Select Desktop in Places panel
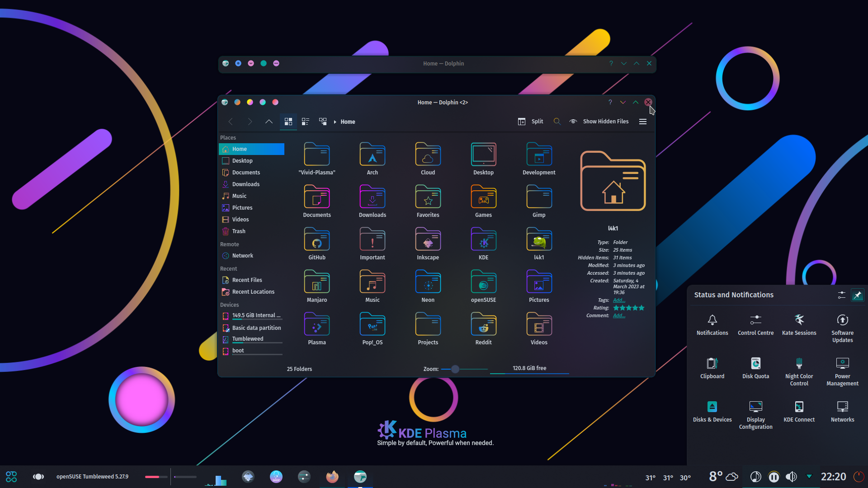Screen dimensions: 868x488 [252, 161]
